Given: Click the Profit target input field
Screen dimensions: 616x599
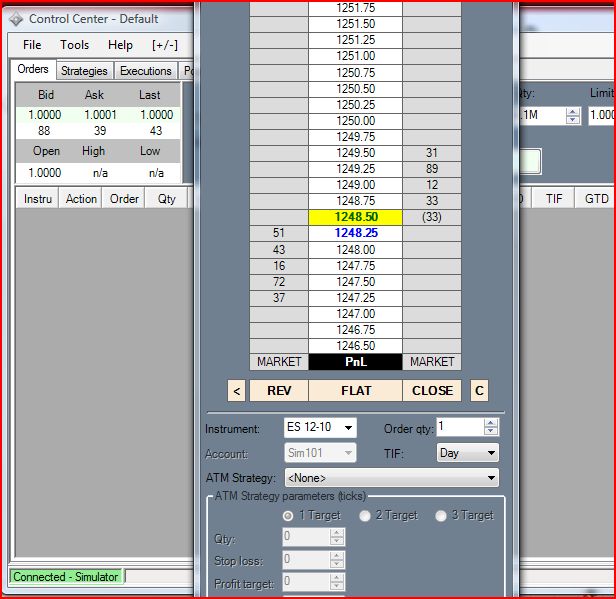Looking at the screenshot, I should 306,582.
